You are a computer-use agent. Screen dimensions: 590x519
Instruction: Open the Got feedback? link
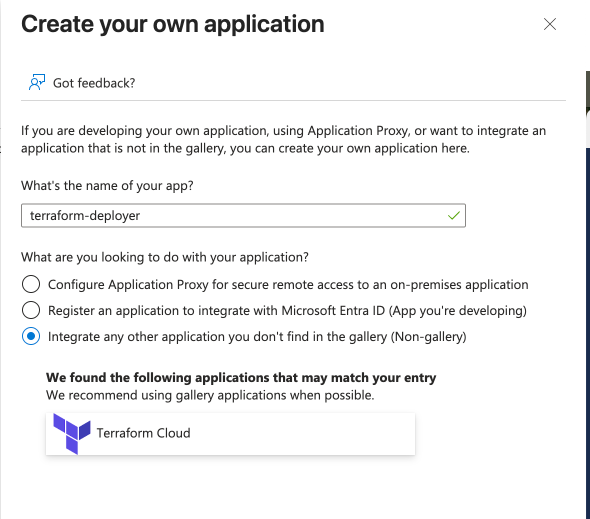94,83
